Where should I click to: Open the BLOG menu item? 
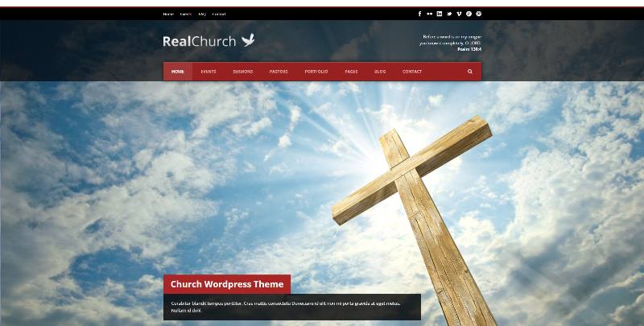pos(380,72)
